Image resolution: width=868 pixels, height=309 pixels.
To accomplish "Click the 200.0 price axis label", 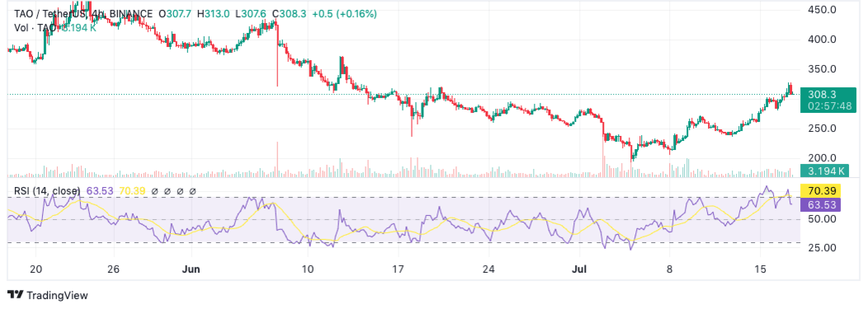I will pyautogui.click(x=822, y=158).
